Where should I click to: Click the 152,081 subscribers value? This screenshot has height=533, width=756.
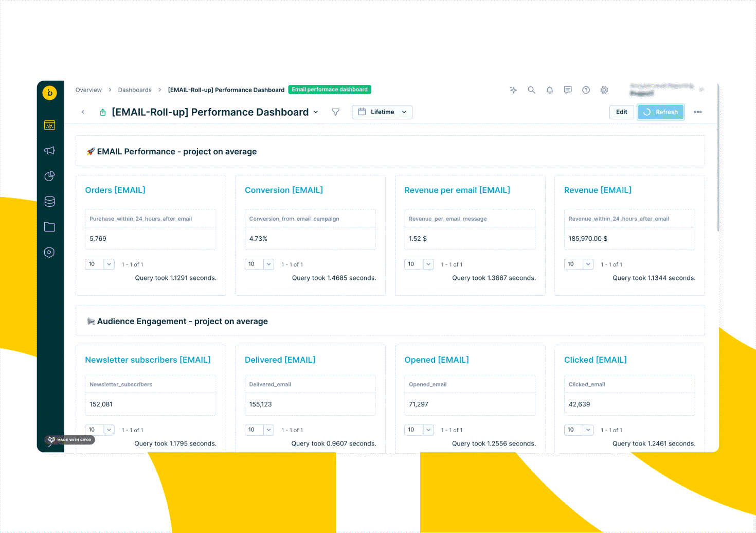101,404
